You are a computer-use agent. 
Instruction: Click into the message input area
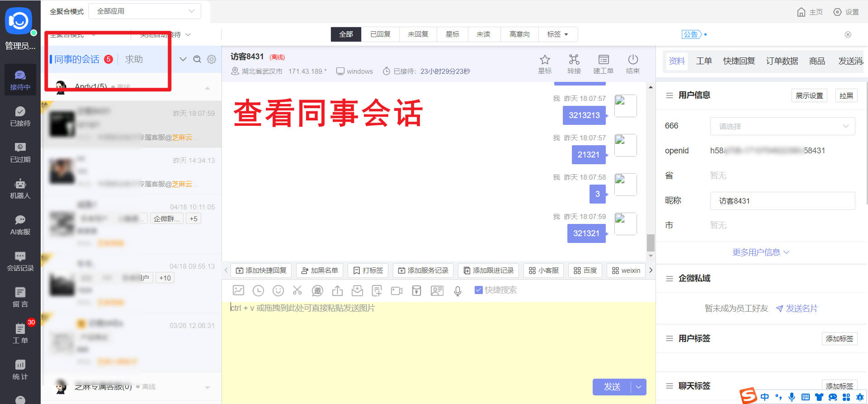click(x=439, y=339)
